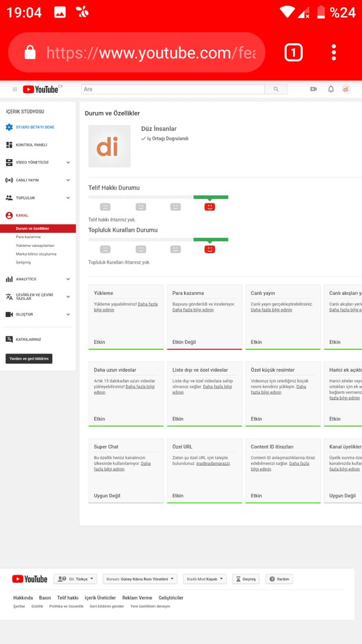362x644 pixels.
Task: Tap the browser tab counter icon
Action: (x=293, y=53)
